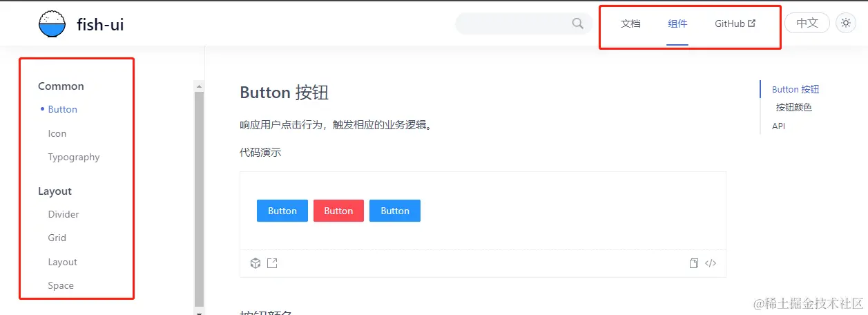Open Divider in the sidebar
868x315 pixels.
click(x=64, y=214)
